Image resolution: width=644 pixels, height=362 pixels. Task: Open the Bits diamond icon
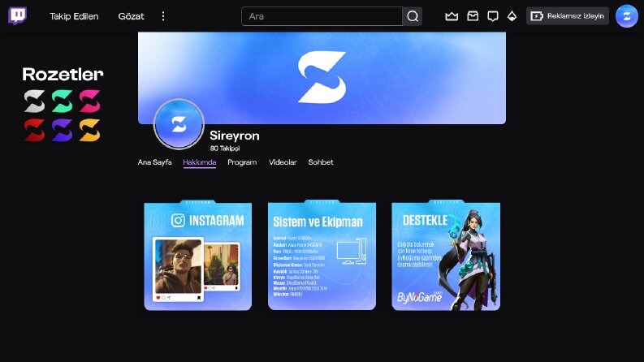tap(512, 16)
